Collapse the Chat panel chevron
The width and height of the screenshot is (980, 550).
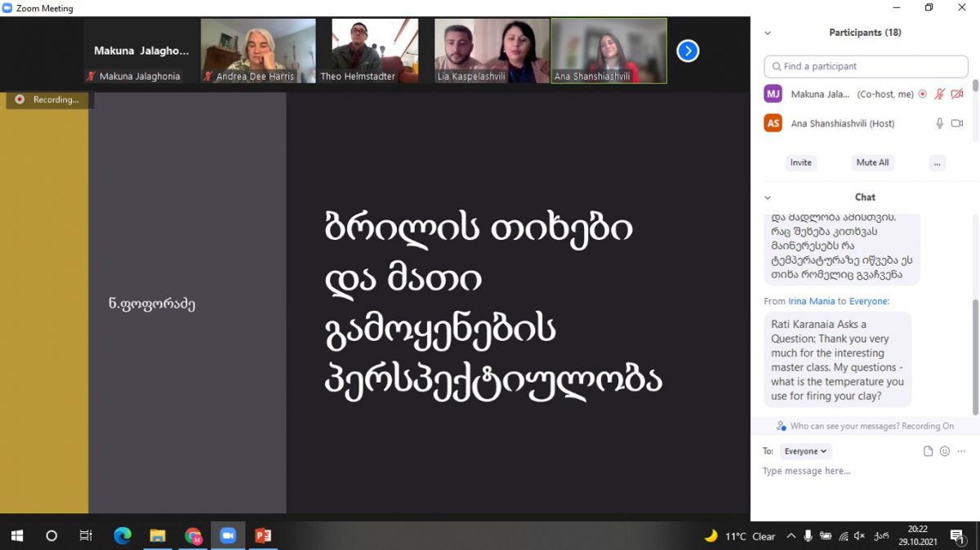[768, 197]
